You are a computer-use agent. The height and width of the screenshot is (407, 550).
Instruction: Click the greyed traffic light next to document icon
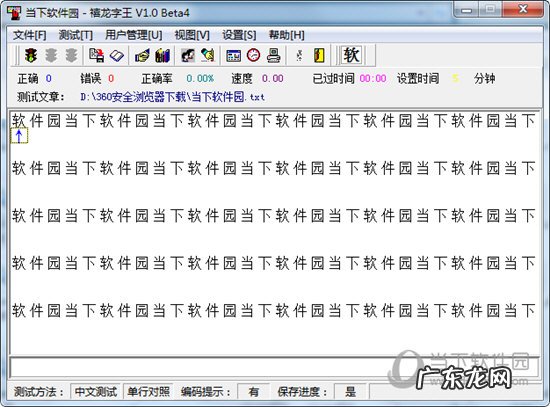[71, 55]
